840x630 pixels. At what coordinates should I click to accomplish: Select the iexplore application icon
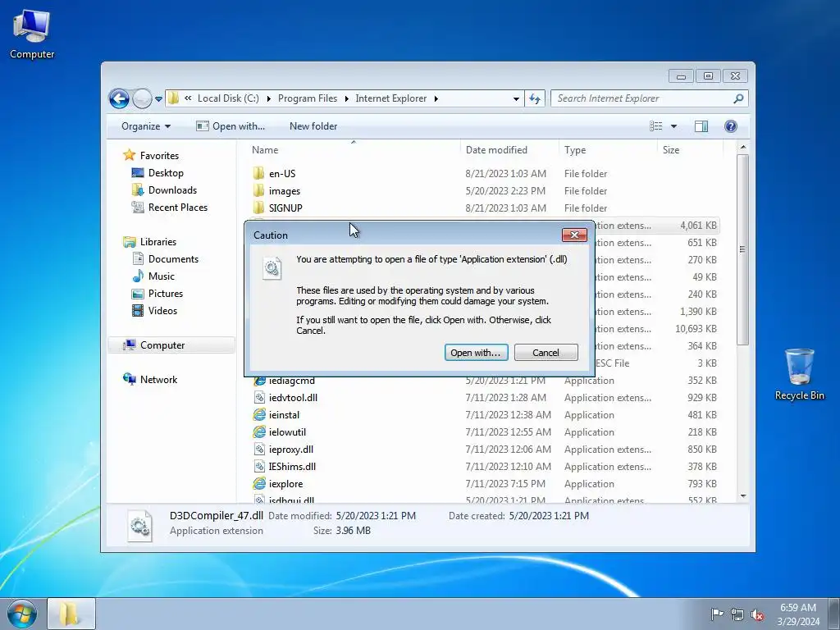click(259, 483)
